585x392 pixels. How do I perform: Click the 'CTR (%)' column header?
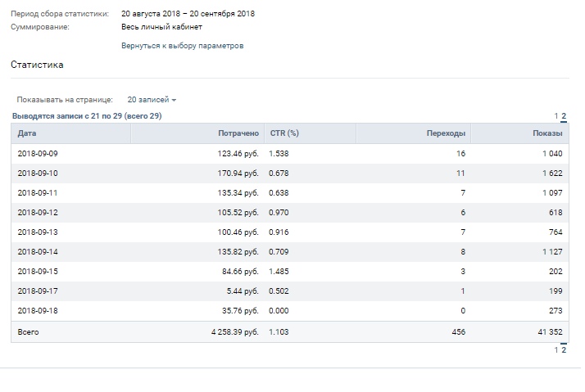click(x=284, y=133)
